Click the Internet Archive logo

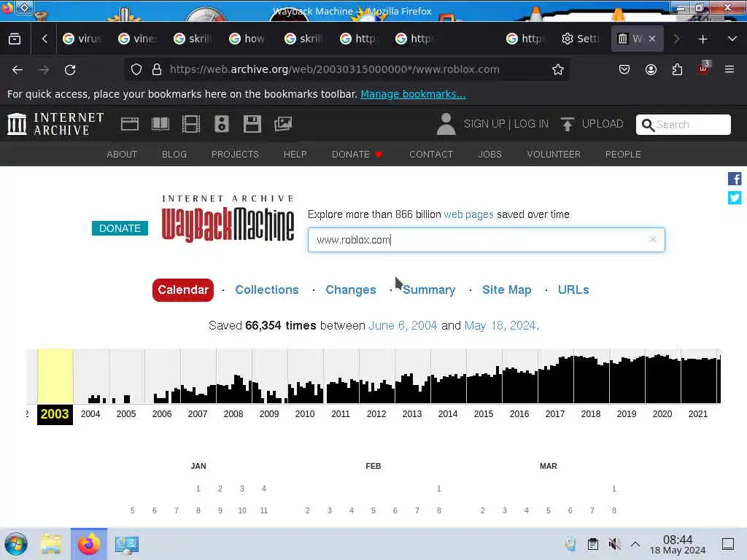tap(55, 124)
